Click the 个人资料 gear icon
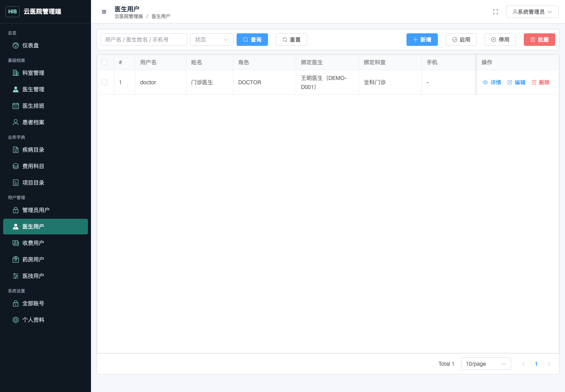 (x=16, y=320)
